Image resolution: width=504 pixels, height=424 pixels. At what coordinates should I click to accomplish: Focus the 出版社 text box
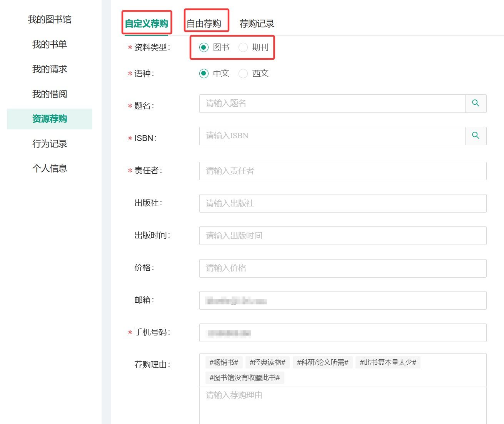[342, 203]
